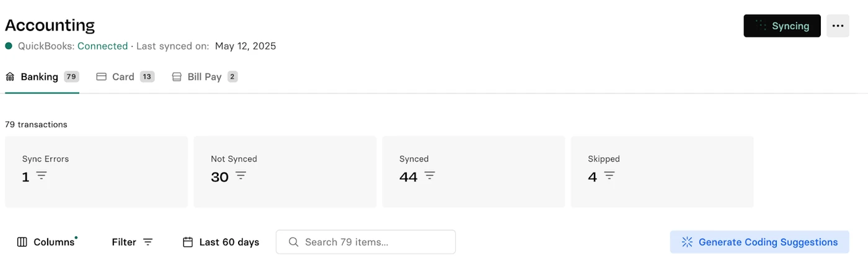Viewport: 868px width, 259px height.
Task: Click the filter icon beside Synced count
Action: click(430, 176)
